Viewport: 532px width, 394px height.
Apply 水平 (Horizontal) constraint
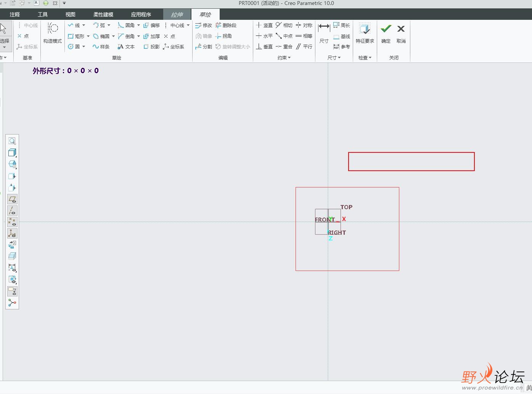tap(264, 36)
